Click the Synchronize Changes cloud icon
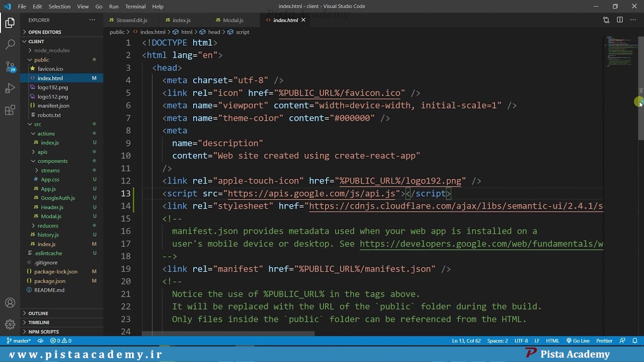The height and width of the screenshot is (362, 644). [x=40, y=341]
